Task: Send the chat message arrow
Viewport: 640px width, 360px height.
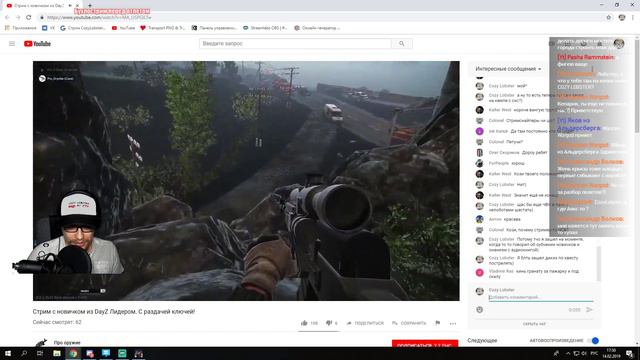Action: [589, 310]
